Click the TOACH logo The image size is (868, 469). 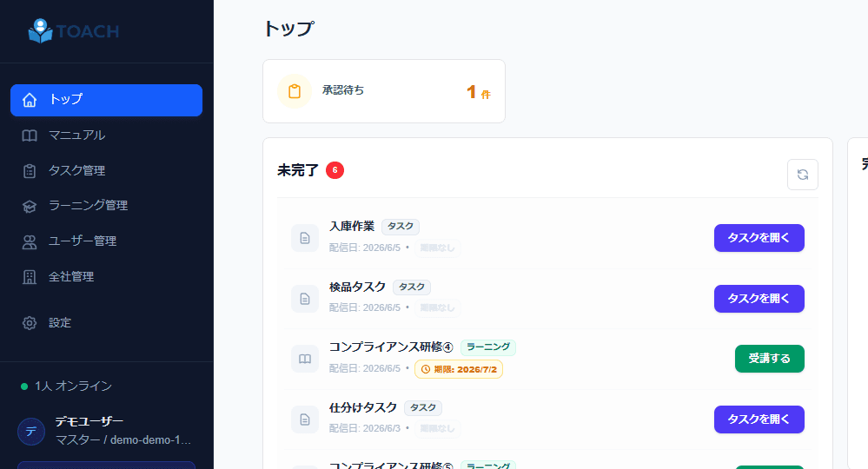click(74, 31)
